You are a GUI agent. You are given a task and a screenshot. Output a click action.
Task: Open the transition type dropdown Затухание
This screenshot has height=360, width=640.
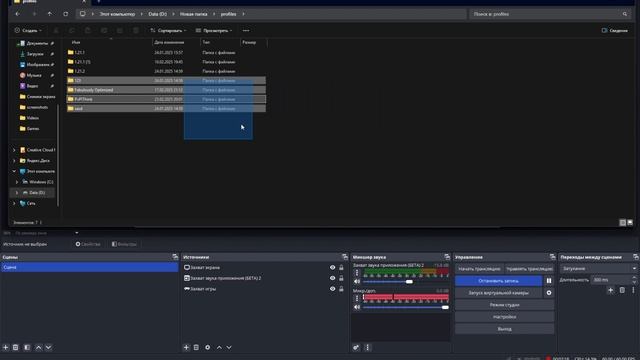pos(598,269)
